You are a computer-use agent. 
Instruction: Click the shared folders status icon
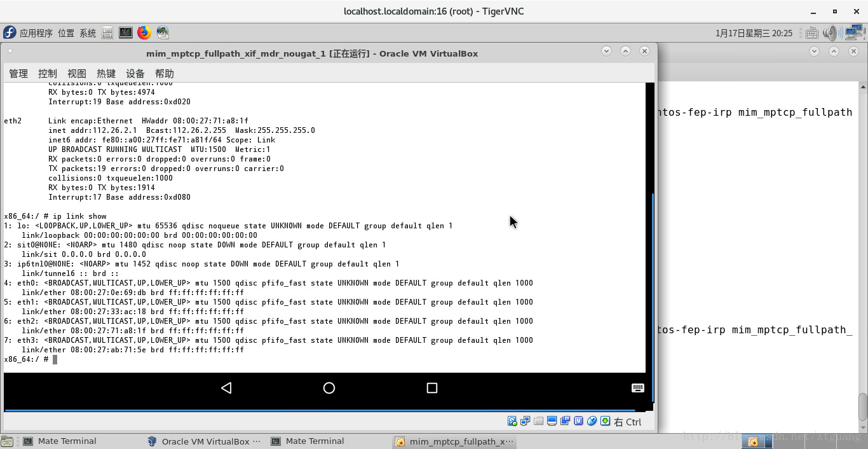point(538,421)
